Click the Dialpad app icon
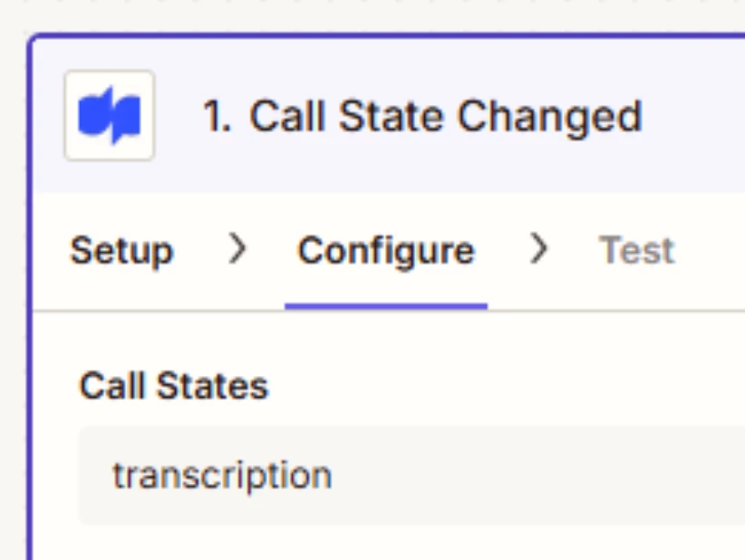 click(110, 115)
